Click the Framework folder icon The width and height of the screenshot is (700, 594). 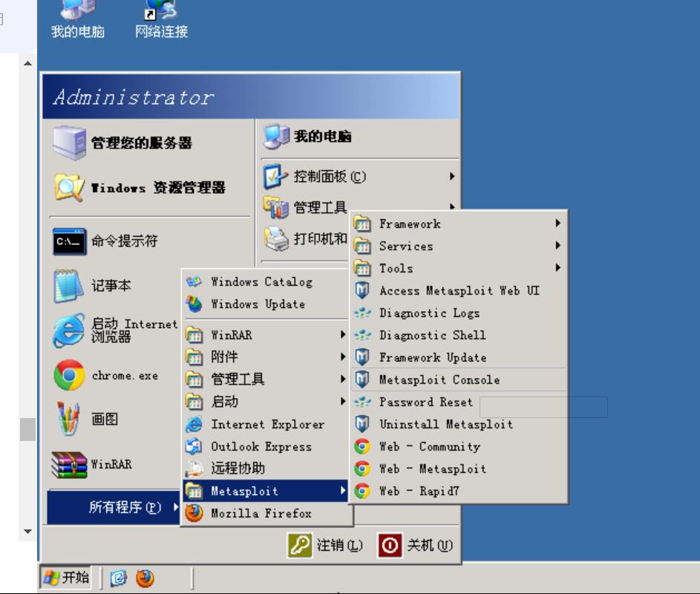click(x=362, y=223)
